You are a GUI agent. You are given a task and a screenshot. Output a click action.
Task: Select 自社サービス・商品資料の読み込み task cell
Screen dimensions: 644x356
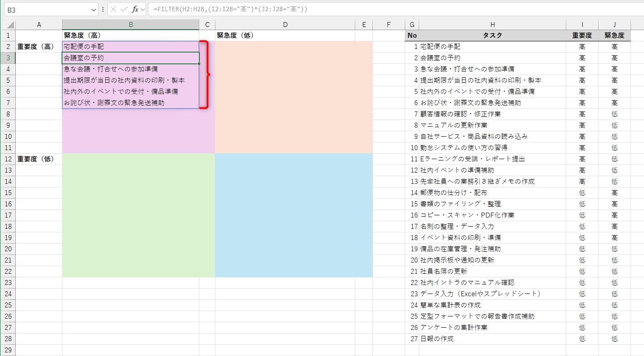point(492,137)
